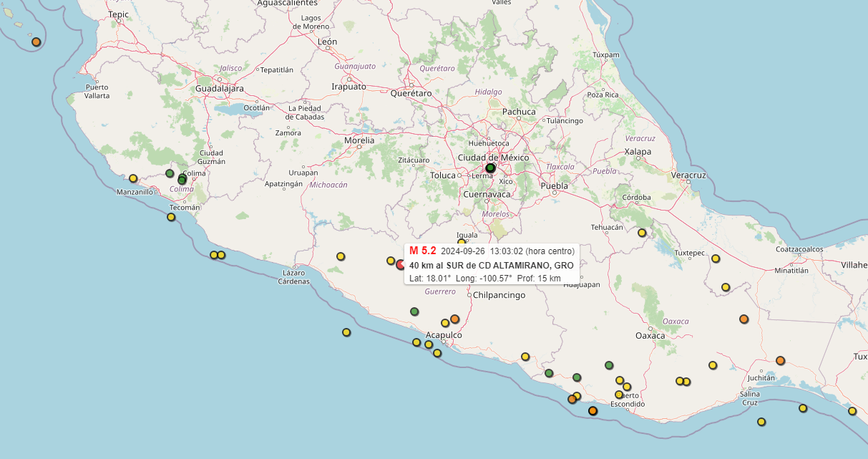The image size is (868, 459).
Task: Open the yellow offshore marker below Salina Cruz
Action: tap(761, 422)
